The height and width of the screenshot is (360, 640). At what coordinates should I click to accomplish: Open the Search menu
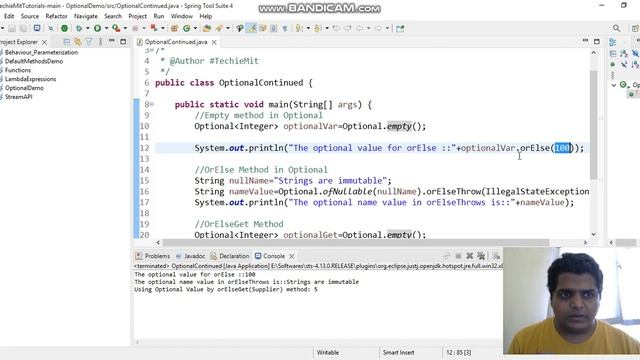(113, 16)
